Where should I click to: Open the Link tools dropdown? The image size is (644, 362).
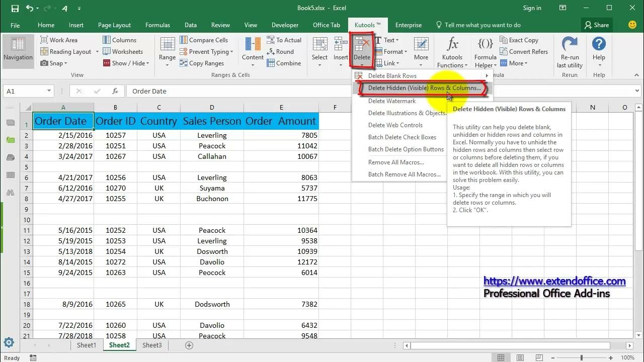(x=387, y=63)
